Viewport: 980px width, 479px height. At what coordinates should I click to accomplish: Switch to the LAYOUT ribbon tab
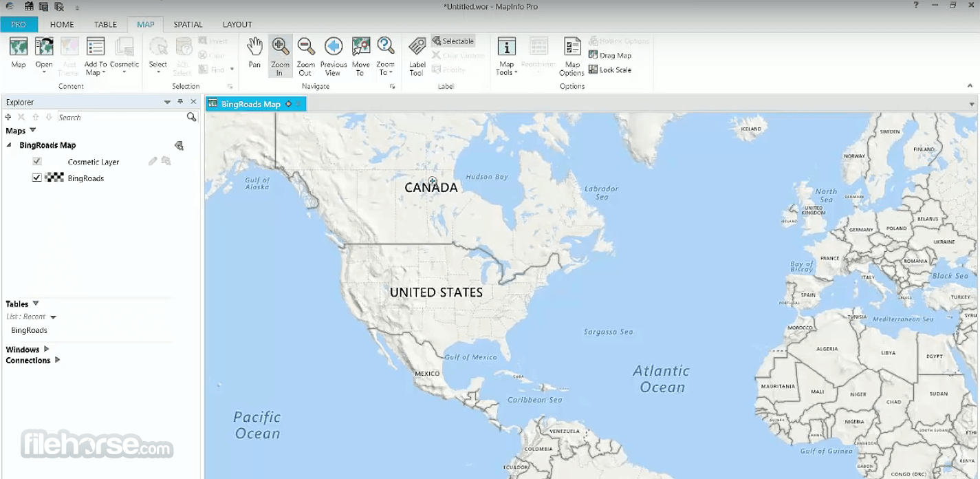tap(237, 24)
